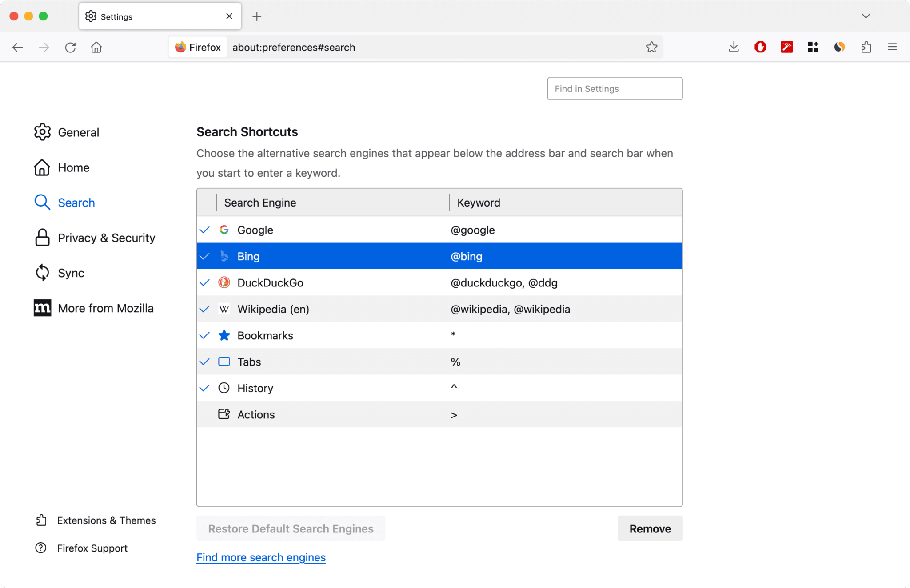910x588 pixels.
Task: Open the red shield ad-blocker extension
Action: click(760, 47)
